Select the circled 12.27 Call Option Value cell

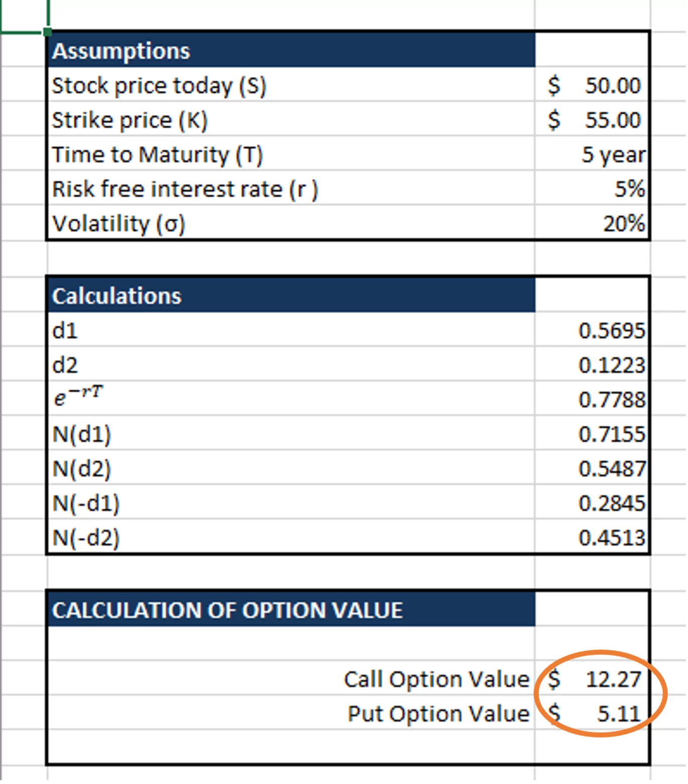click(x=593, y=679)
